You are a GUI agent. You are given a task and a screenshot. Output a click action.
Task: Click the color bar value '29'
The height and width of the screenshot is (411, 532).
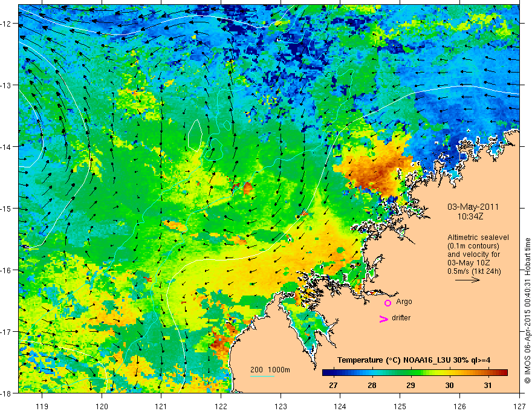click(410, 385)
